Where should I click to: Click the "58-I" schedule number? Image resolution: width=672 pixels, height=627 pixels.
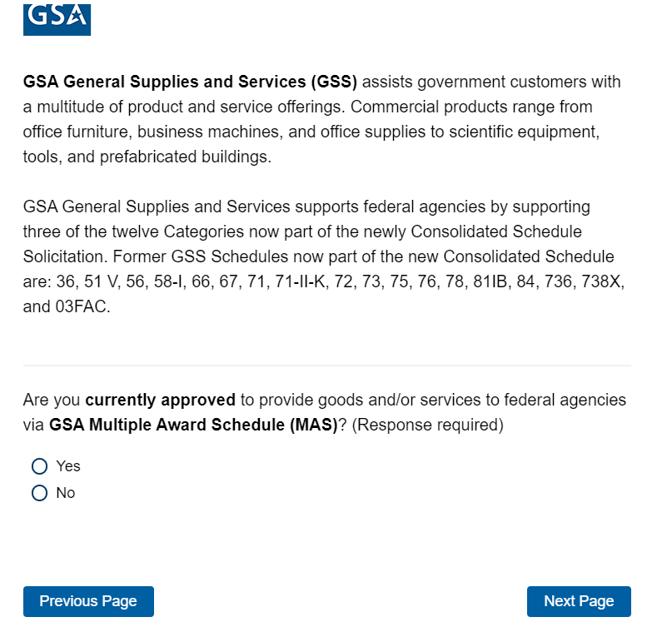167,281
